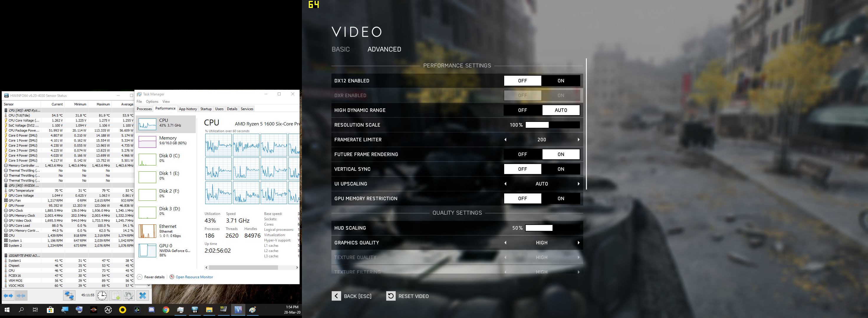Switch to the BASIC video tab
The height and width of the screenshot is (318, 868).
(340, 49)
